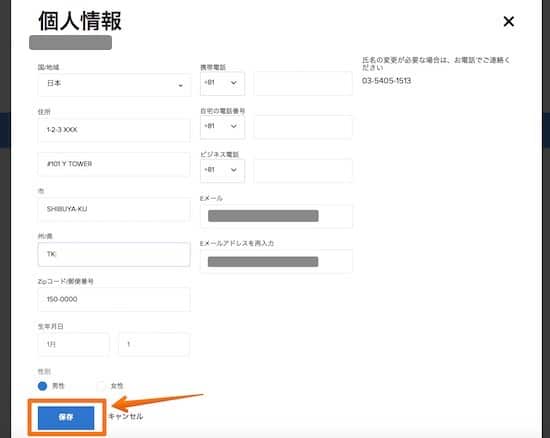Click the second address field with #101 Y TOWER
This screenshot has width=550, height=438.
coord(114,164)
